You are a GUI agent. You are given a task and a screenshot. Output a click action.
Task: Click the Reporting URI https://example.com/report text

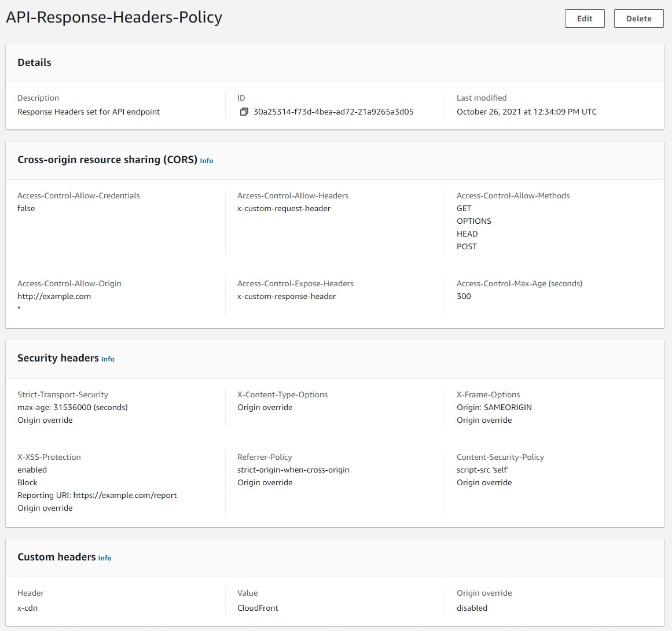pos(97,495)
